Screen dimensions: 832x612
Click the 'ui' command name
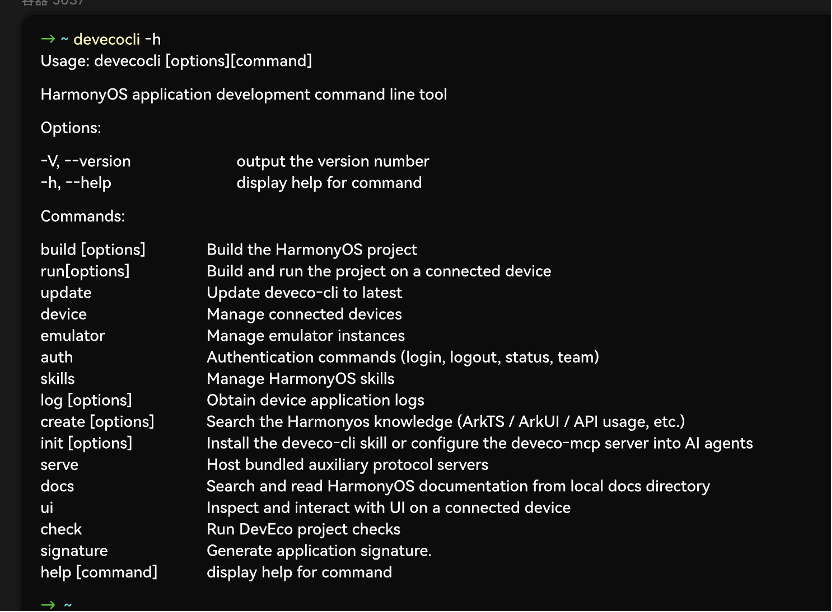tap(47, 508)
